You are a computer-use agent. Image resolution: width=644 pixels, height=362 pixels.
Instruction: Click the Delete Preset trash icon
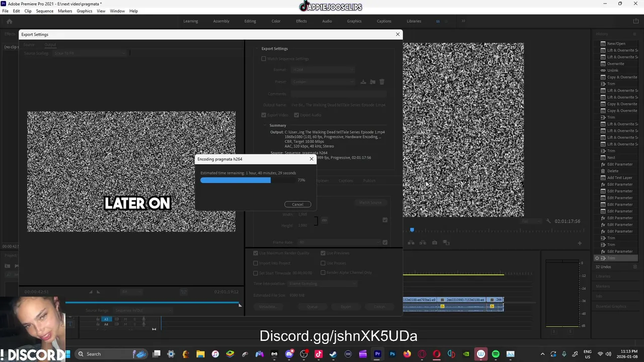381,81
